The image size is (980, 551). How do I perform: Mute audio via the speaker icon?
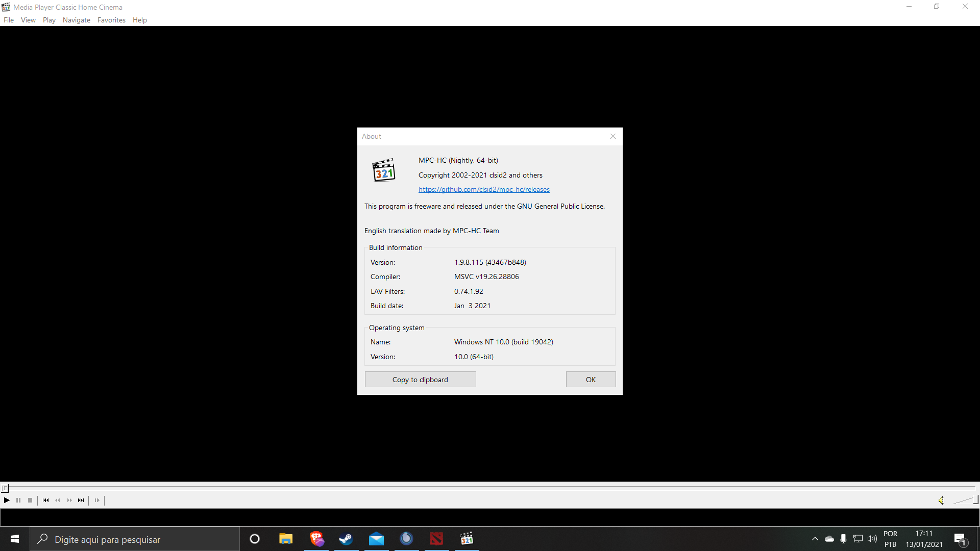click(x=941, y=500)
